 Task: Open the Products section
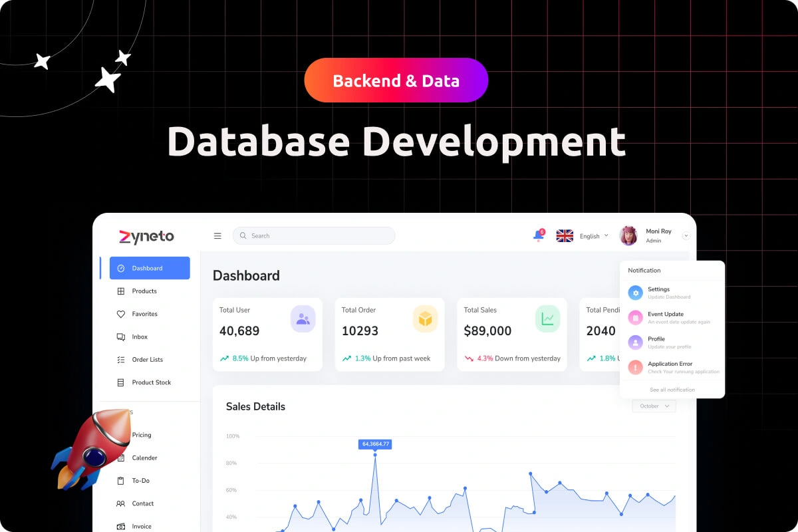(x=143, y=291)
